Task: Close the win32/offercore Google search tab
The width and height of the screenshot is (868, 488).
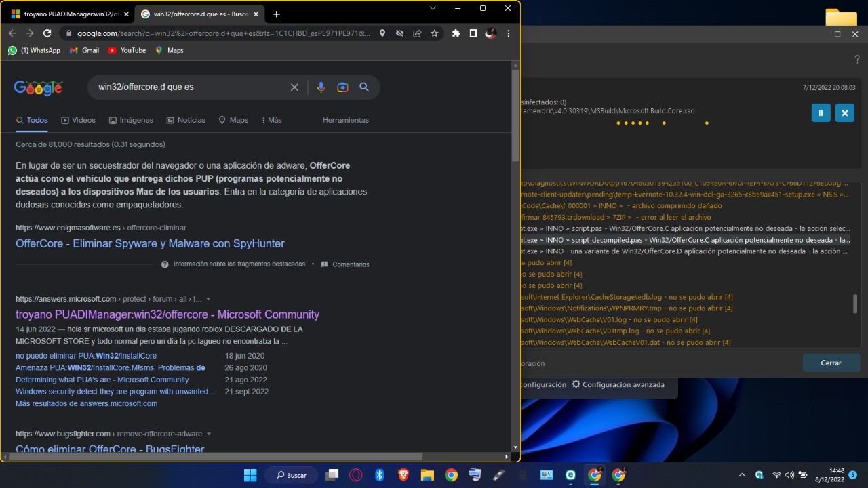Action: (x=257, y=14)
